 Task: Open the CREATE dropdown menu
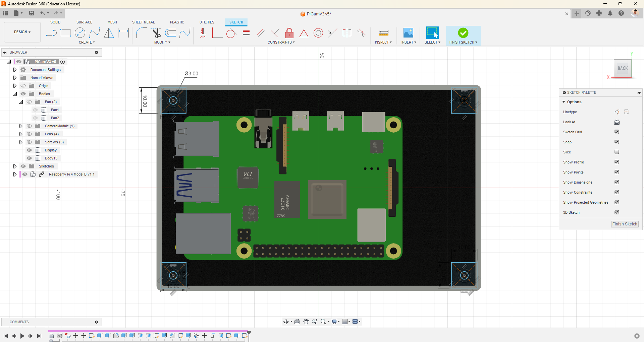tap(87, 42)
